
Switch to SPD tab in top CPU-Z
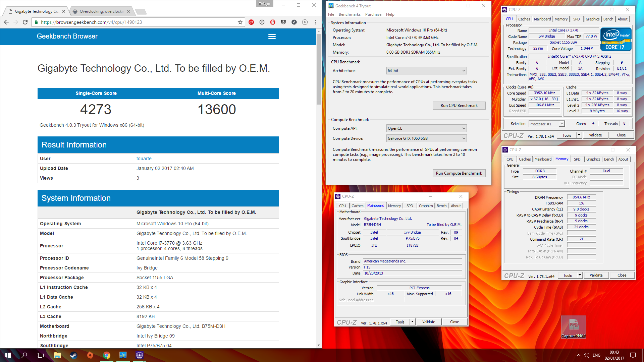point(576,19)
